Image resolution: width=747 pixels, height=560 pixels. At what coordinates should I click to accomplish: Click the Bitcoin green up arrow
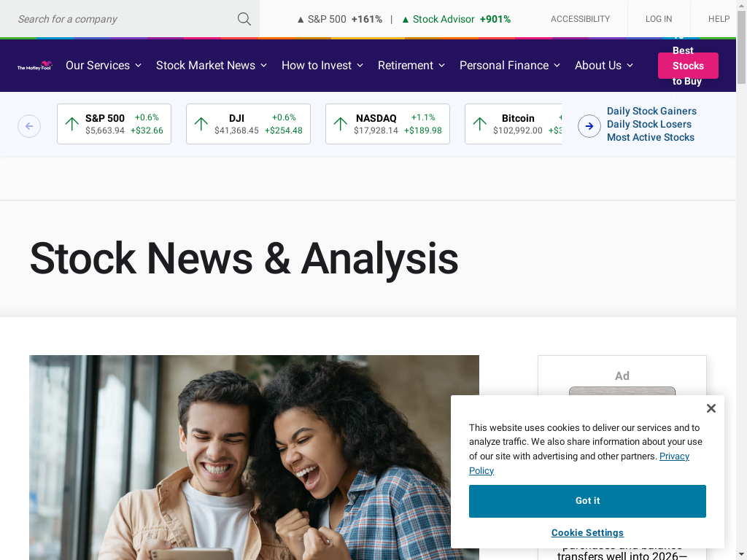pyautogui.click(x=480, y=124)
